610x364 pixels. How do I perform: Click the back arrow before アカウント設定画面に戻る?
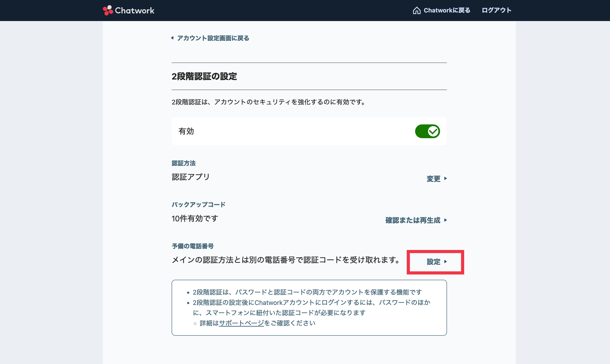(x=172, y=38)
